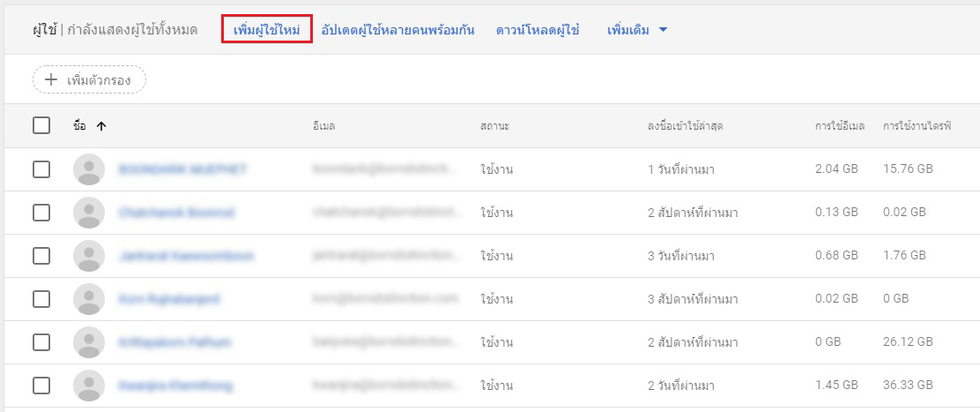Click avatar icon of user with 1.76 GB Drive usage
This screenshot has width=980, height=412.
tap(89, 256)
